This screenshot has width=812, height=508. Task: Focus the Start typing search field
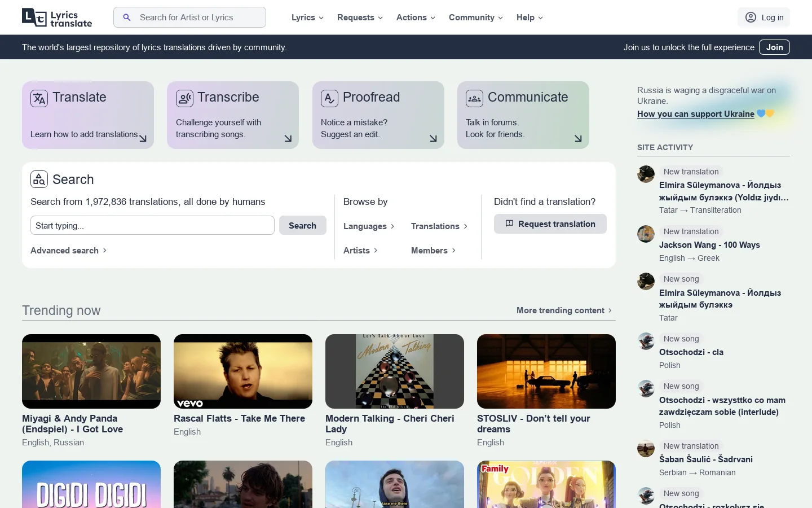(152, 225)
